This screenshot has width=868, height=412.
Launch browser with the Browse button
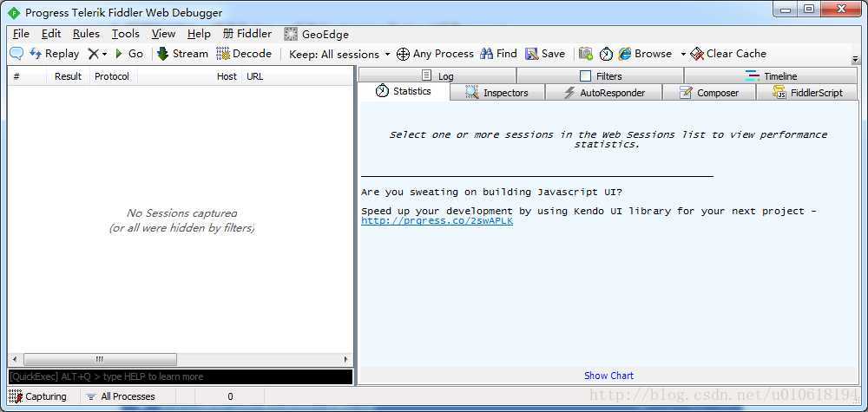(x=645, y=54)
